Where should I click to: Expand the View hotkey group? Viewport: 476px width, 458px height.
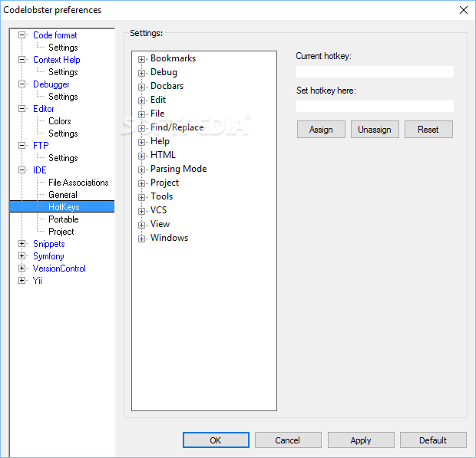(141, 225)
